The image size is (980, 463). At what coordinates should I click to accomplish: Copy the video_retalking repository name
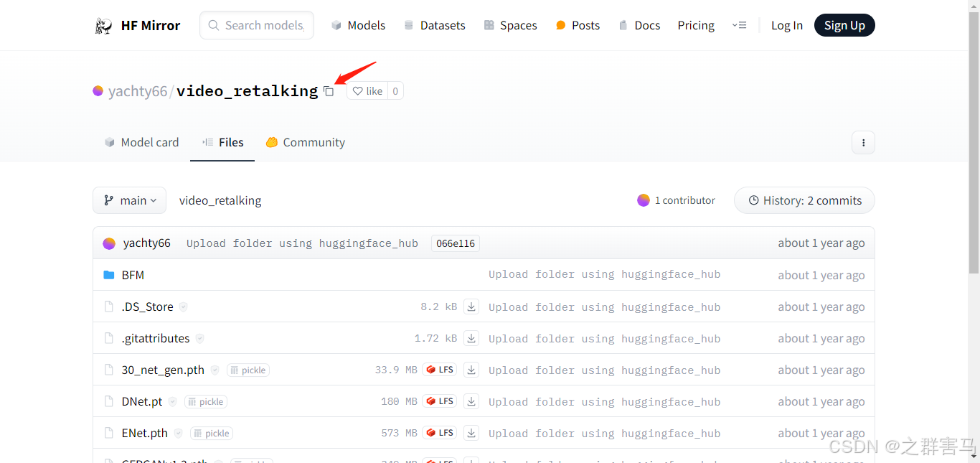(329, 91)
